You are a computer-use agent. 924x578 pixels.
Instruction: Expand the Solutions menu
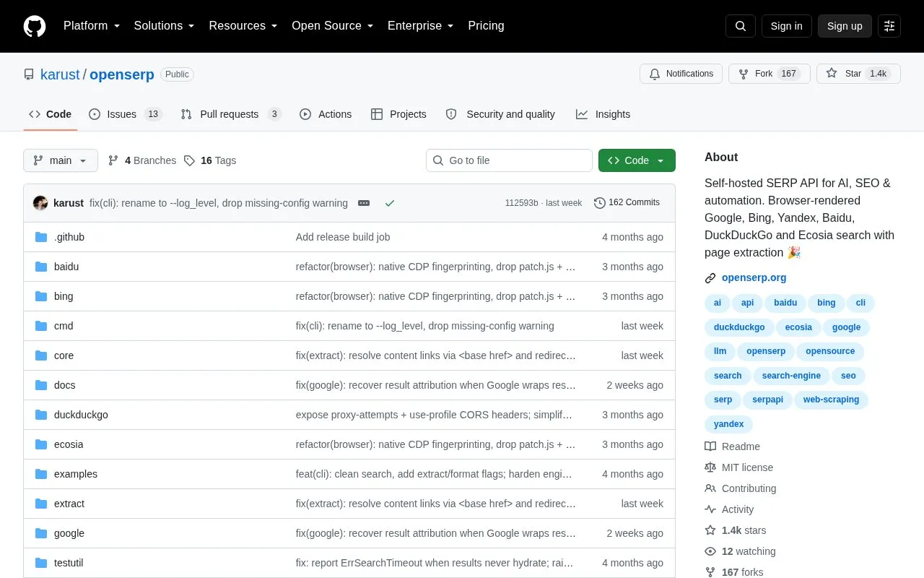[x=164, y=26]
